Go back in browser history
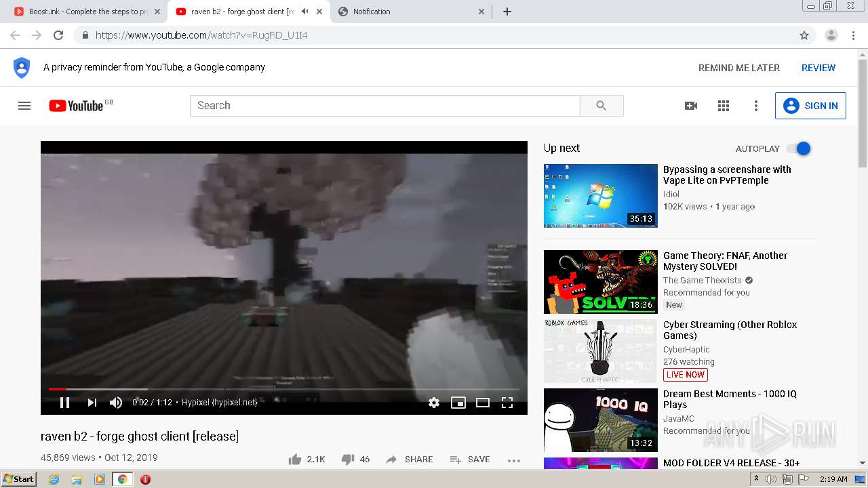 [x=15, y=35]
